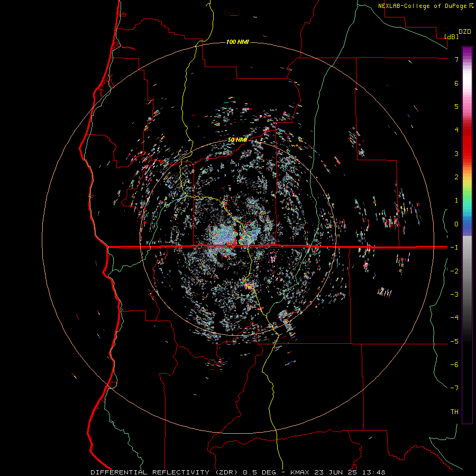Click the 13:48 timestamp

tap(373, 472)
